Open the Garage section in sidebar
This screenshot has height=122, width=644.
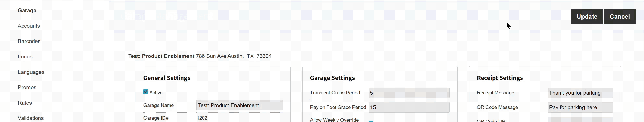click(27, 11)
